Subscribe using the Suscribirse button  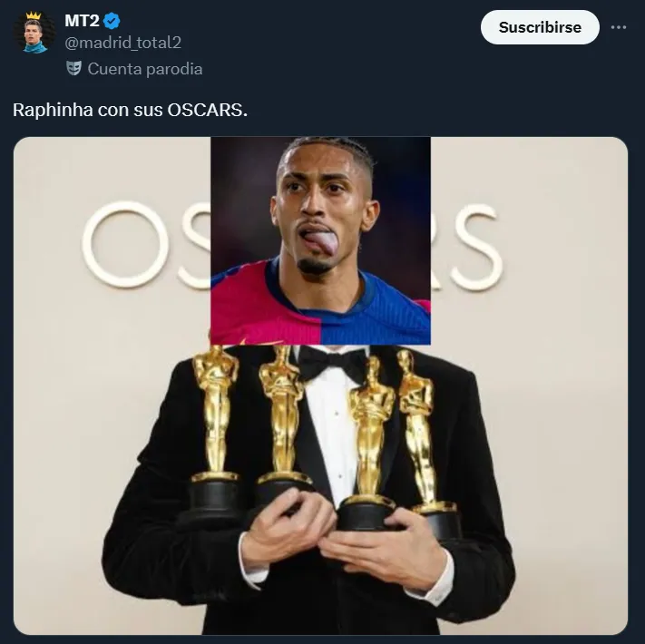tap(540, 27)
